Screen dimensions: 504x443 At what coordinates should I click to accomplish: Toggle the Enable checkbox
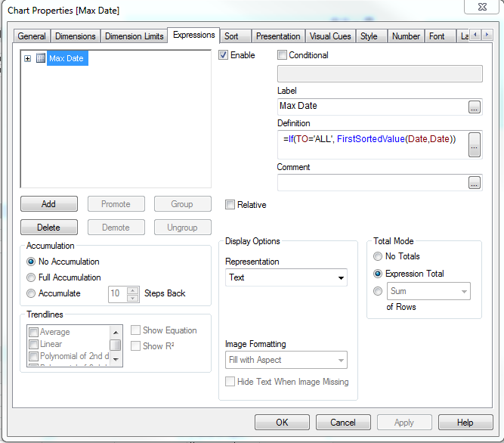[x=224, y=55]
